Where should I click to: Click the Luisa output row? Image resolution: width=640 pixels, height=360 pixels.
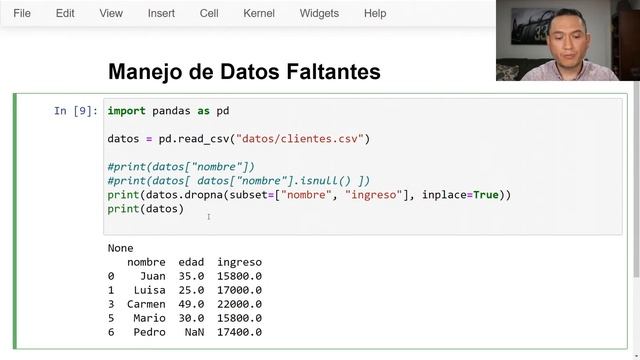tap(184, 290)
